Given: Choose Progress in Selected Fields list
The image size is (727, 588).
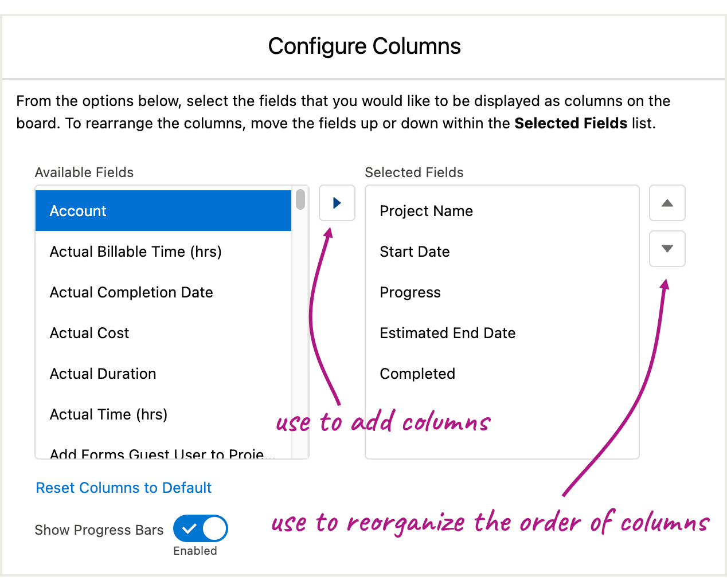Looking at the screenshot, I should coord(502,292).
